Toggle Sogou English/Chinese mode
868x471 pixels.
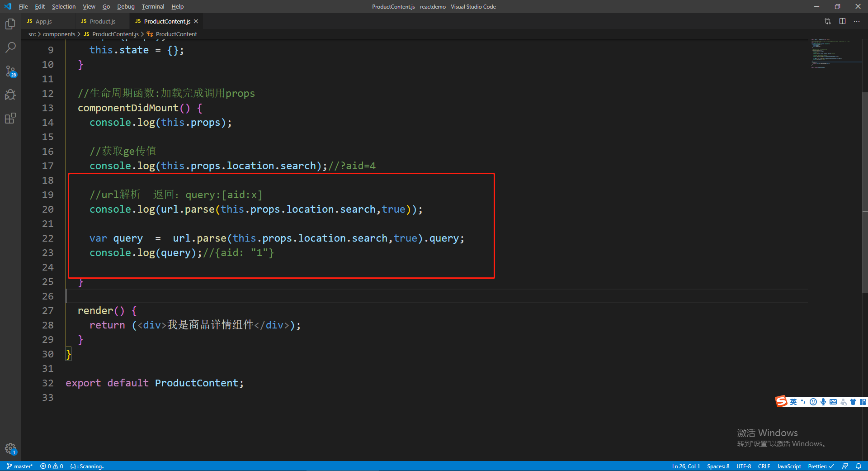[793, 402]
